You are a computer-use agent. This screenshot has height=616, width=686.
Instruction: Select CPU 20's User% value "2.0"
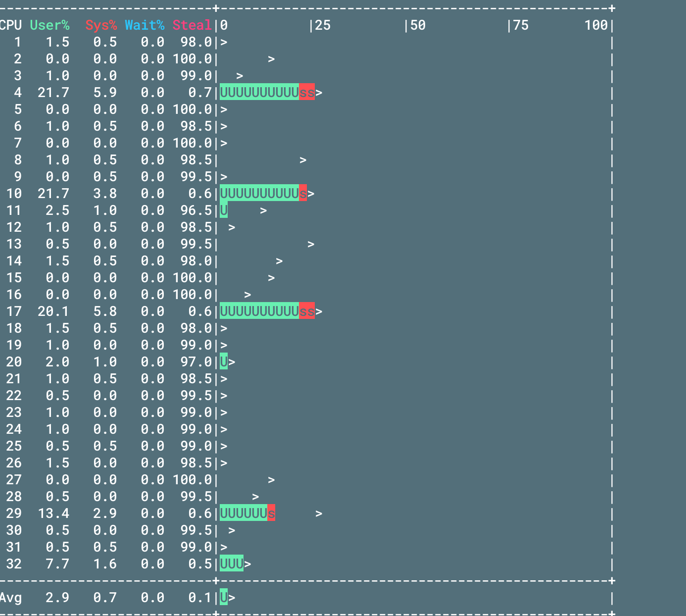[57, 362]
